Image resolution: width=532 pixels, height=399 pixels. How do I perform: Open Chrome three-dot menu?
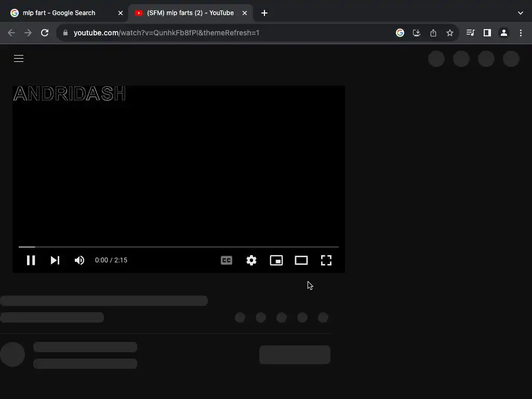[x=521, y=33]
